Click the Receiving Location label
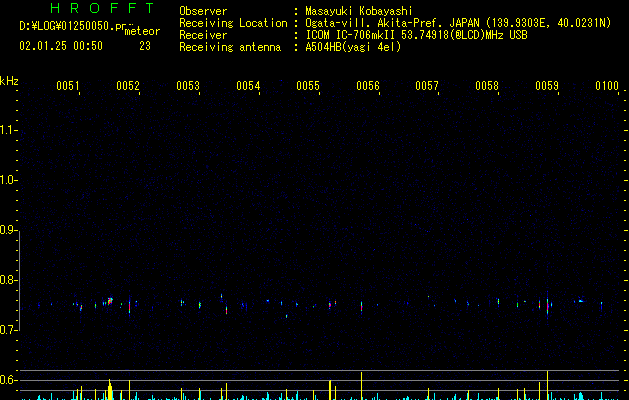 (x=233, y=23)
